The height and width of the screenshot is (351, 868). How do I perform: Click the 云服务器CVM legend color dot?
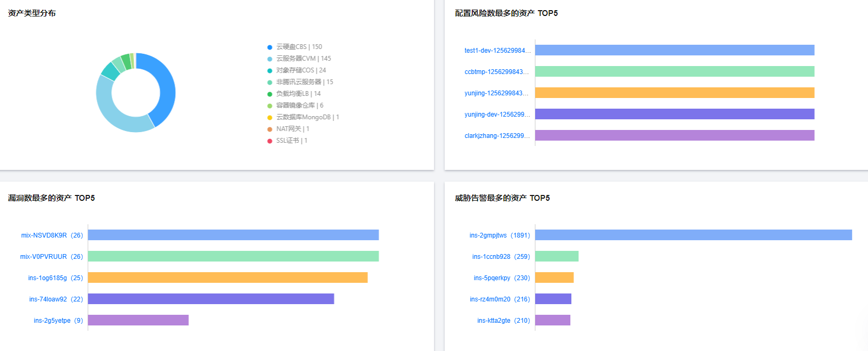coord(270,59)
